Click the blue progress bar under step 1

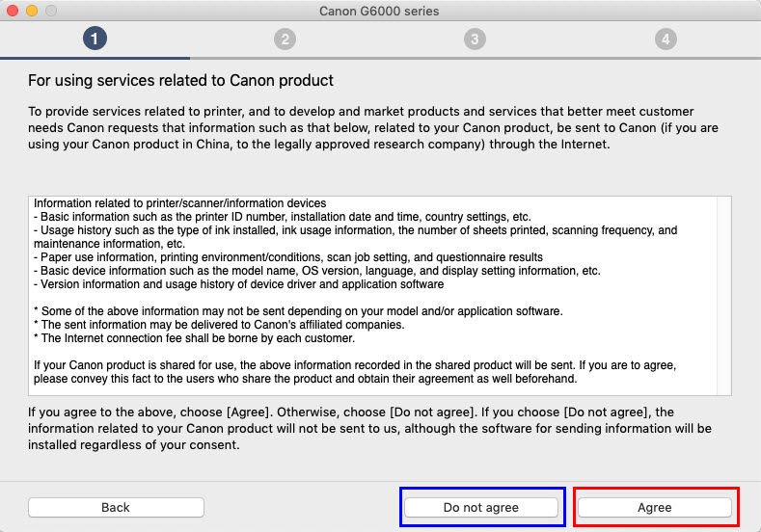[x=95, y=58]
